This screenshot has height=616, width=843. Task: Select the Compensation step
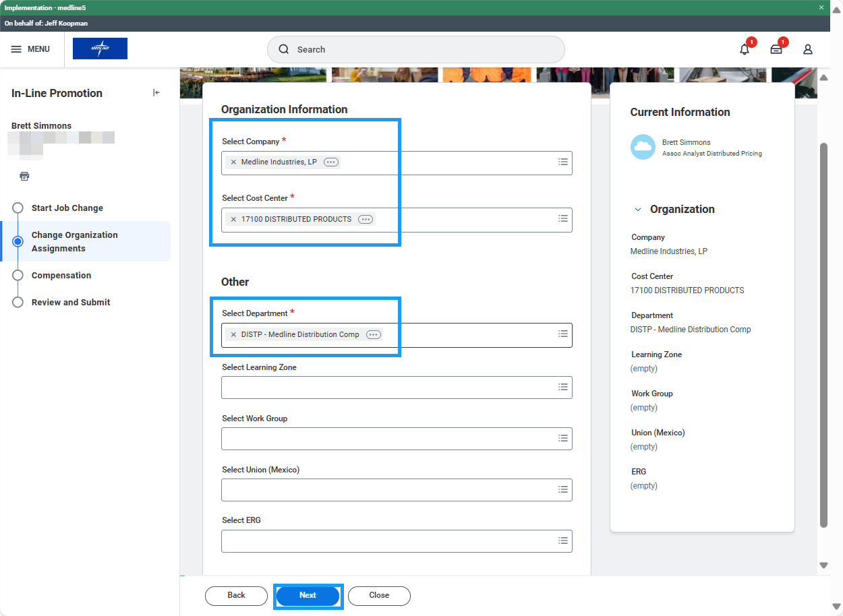(61, 276)
